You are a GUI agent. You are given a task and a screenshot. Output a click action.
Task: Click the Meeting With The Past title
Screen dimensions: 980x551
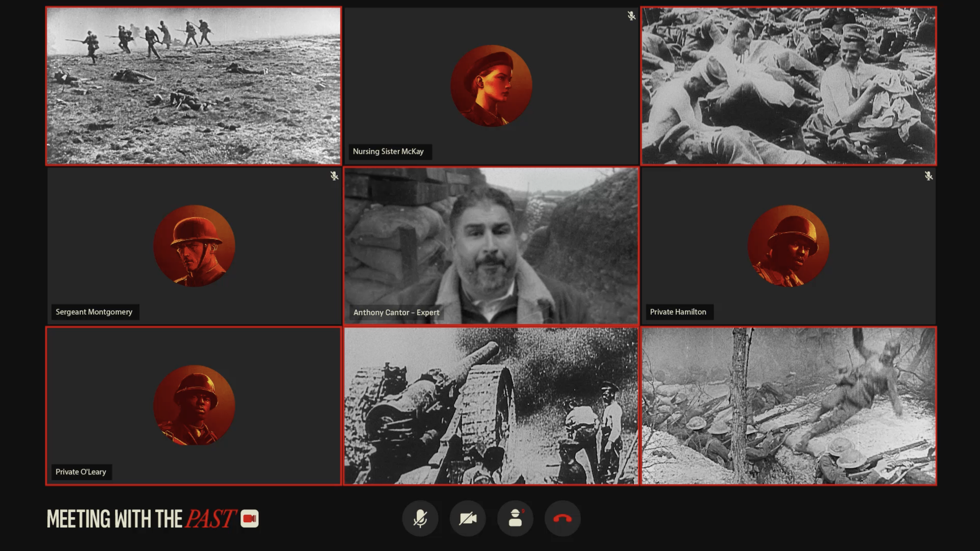click(141, 518)
